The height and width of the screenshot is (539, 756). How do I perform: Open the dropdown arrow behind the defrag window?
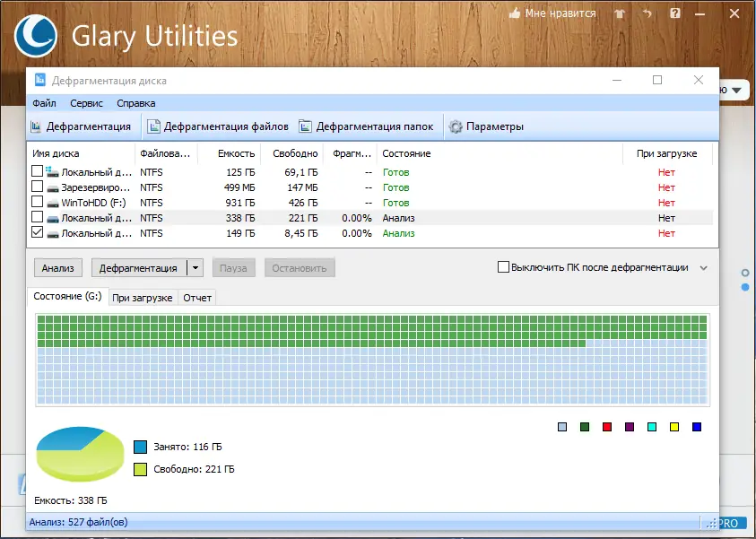click(x=736, y=91)
